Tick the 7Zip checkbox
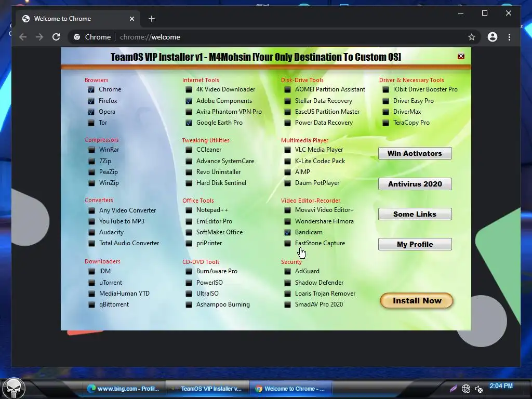 pos(91,161)
